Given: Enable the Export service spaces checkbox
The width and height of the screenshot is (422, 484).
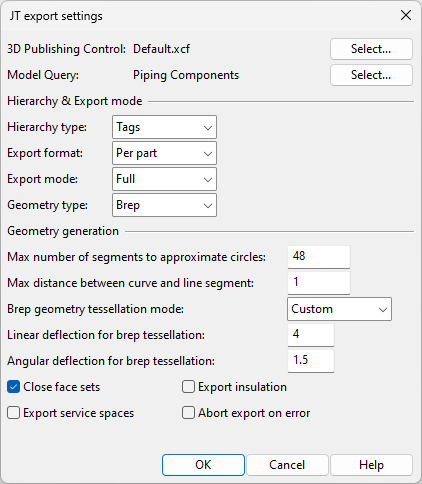Looking at the screenshot, I should pyautogui.click(x=14, y=413).
